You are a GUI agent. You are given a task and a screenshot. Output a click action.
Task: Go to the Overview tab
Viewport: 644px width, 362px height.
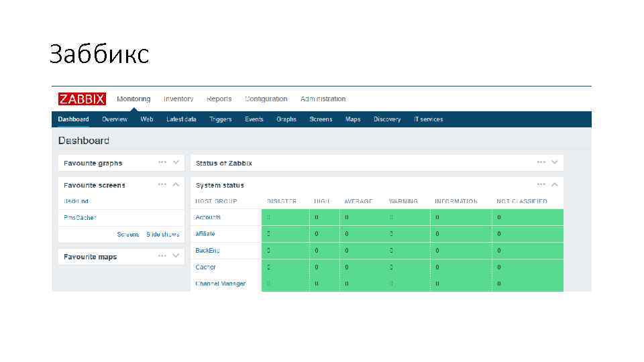115,119
